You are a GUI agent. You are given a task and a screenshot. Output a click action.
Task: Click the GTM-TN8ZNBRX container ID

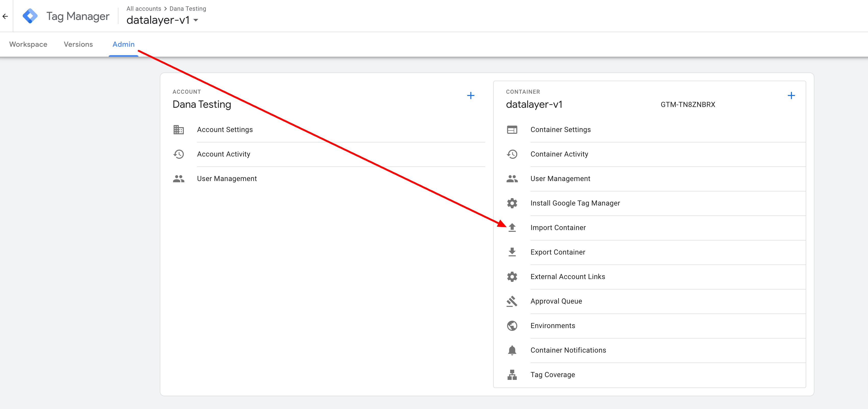click(x=688, y=105)
